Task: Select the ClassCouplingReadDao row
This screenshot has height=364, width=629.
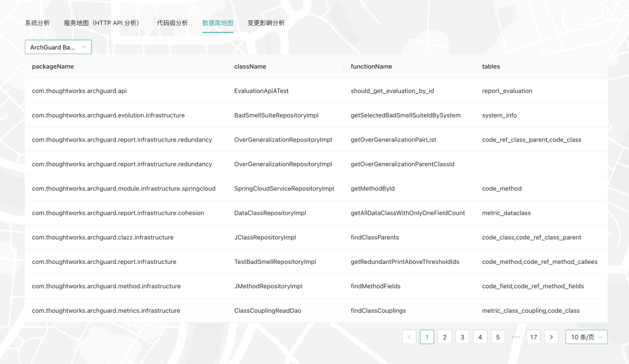Action: pyautogui.click(x=316, y=310)
